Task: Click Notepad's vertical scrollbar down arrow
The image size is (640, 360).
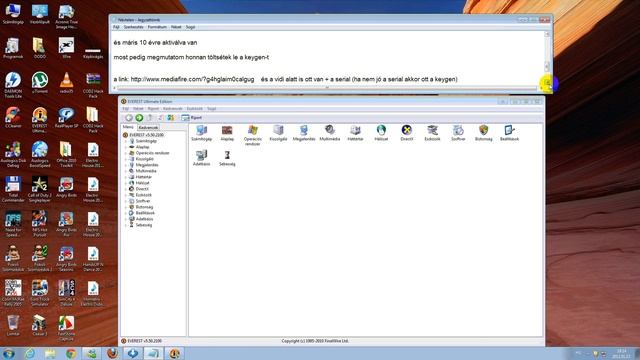Action: point(547,82)
